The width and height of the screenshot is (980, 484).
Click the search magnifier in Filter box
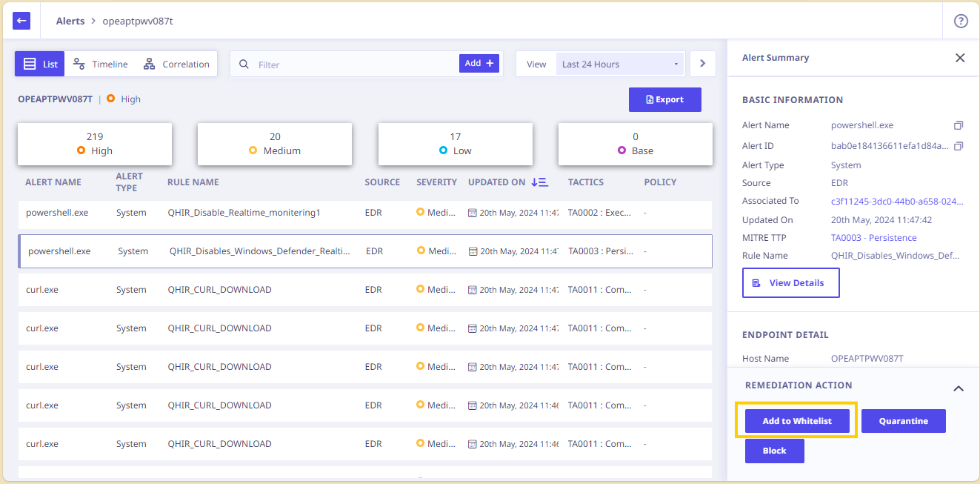244,64
